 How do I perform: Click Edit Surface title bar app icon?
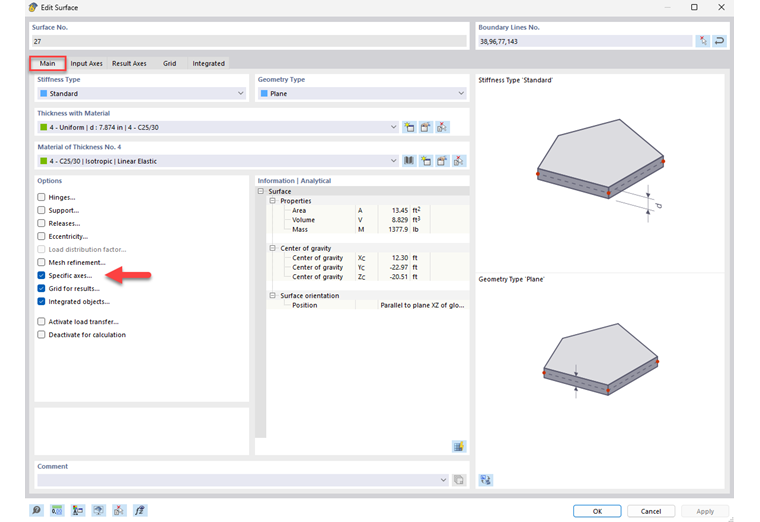(33, 7)
